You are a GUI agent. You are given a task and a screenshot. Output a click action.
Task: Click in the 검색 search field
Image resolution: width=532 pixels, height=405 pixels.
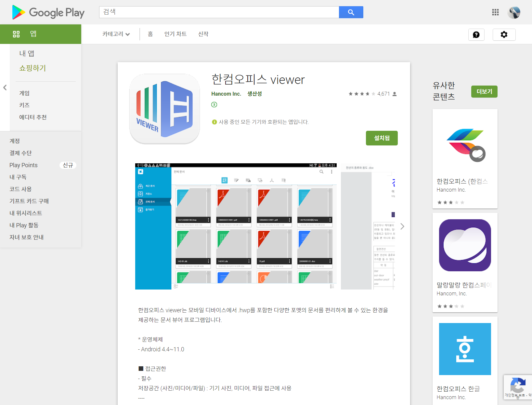click(x=219, y=12)
